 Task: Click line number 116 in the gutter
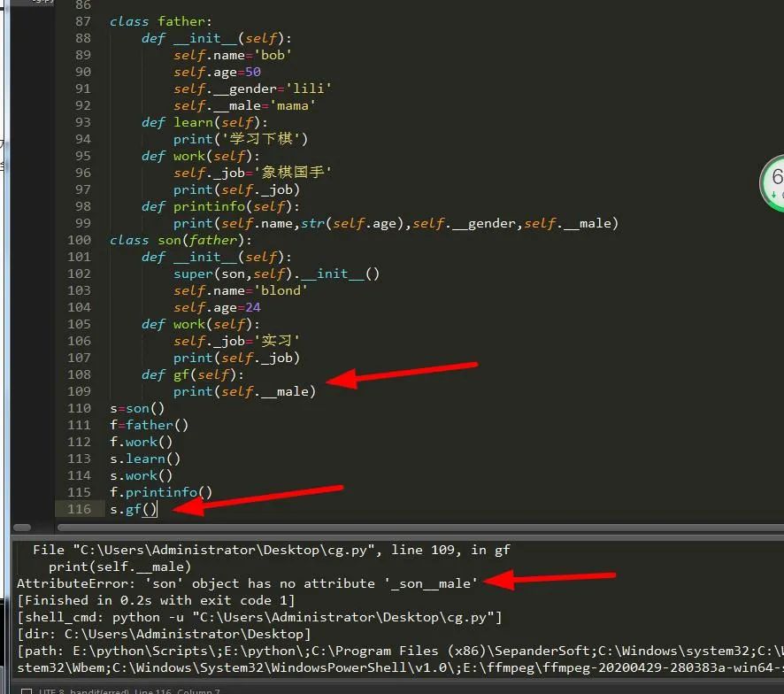pos(78,509)
